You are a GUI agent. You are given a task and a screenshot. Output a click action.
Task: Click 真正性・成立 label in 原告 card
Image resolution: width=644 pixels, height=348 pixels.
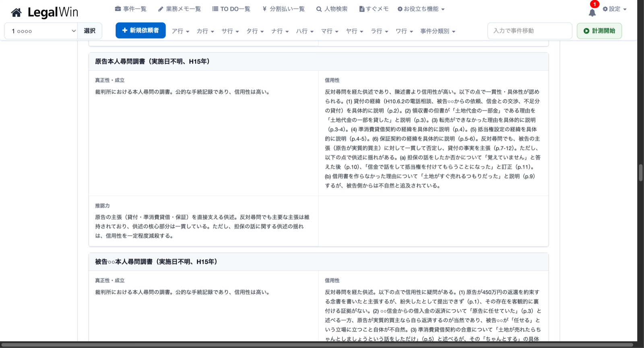(x=110, y=80)
